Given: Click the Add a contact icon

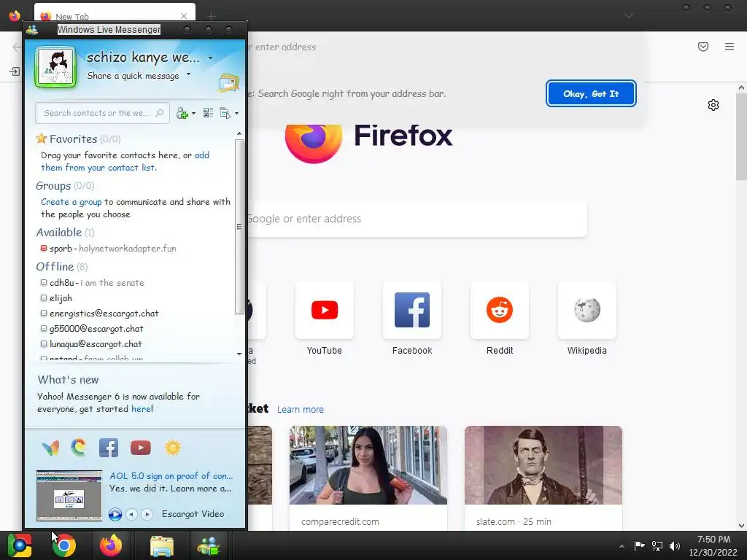Looking at the screenshot, I should [x=182, y=113].
